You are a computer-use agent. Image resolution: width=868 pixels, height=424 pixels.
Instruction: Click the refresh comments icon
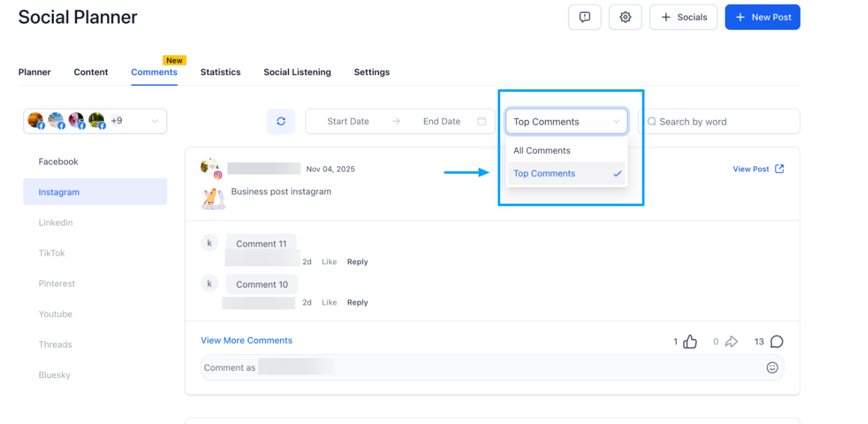point(281,121)
